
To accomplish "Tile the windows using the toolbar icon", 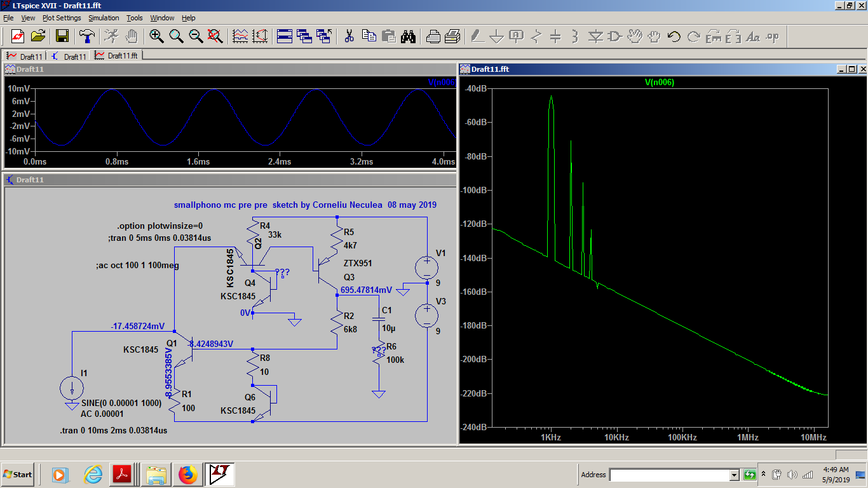I will [284, 36].
